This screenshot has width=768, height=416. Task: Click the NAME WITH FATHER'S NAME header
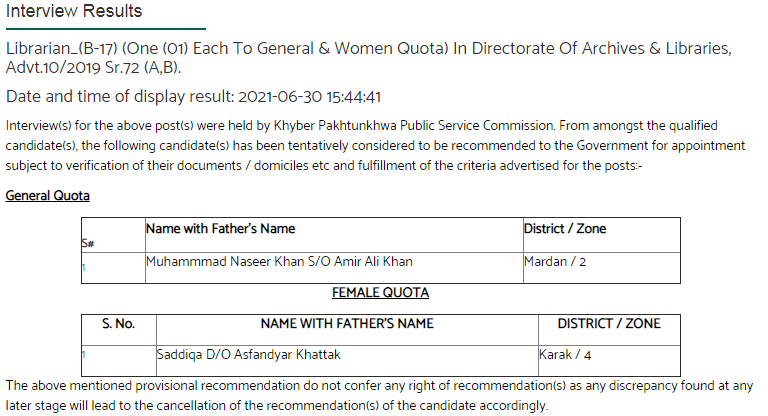pos(347,324)
